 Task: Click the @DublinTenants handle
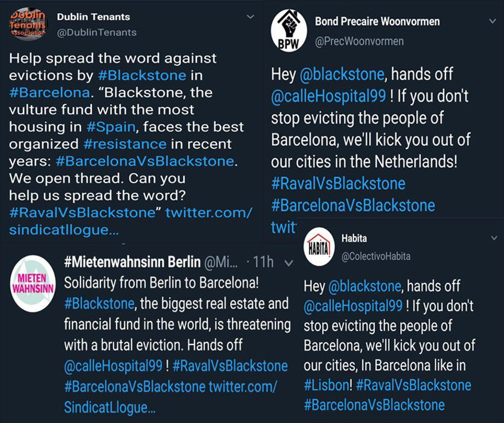point(96,33)
